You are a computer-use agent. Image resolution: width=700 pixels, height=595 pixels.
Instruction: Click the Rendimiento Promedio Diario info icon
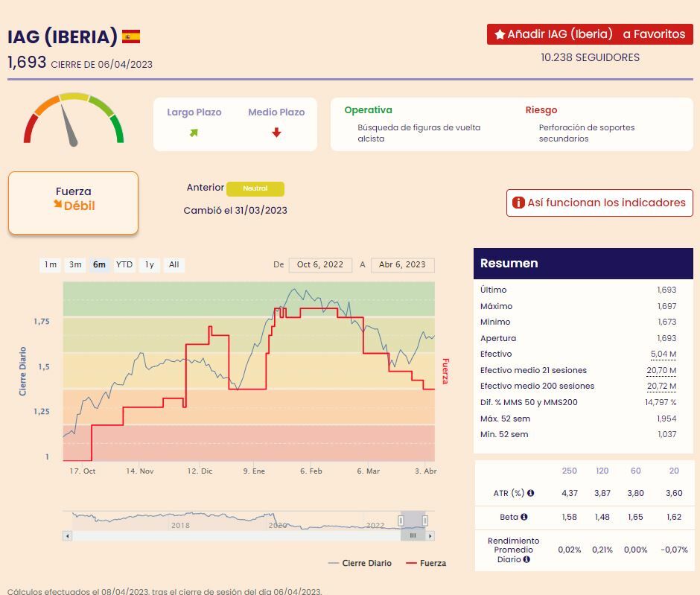click(x=526, y=559)
